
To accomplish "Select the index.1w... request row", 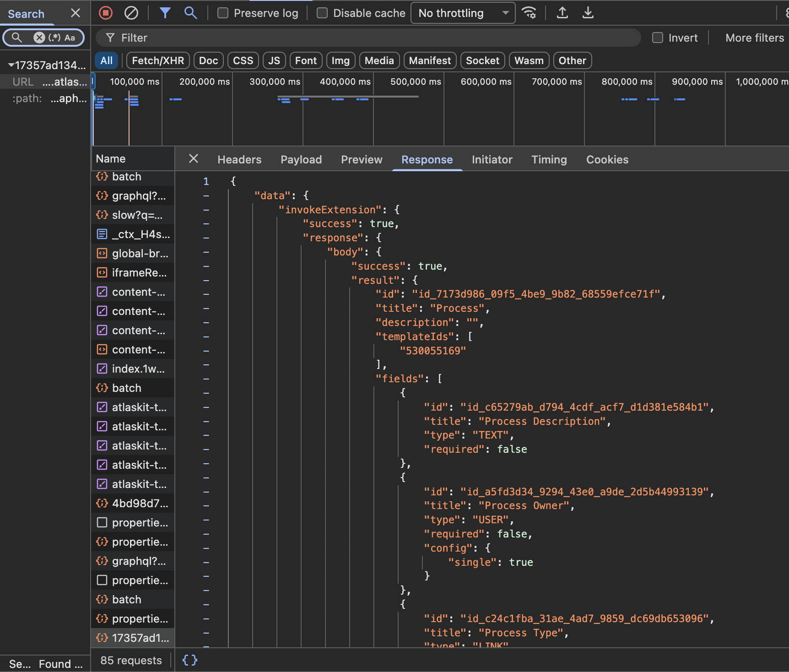I will tap(133, 369).
